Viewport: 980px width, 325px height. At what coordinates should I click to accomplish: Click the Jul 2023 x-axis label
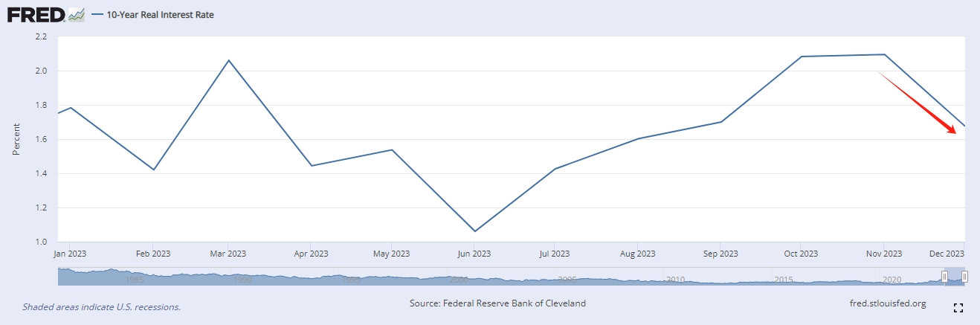pos(554,254)
